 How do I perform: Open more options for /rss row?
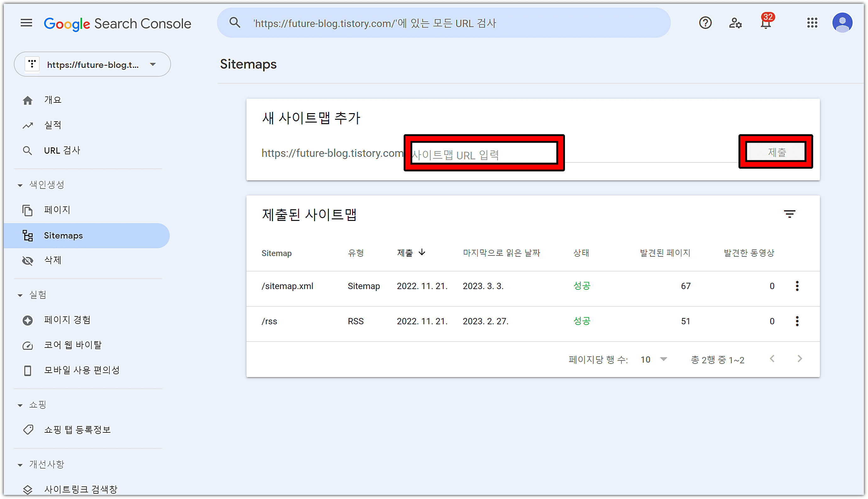pyautogui.click(x=797, y=321)
